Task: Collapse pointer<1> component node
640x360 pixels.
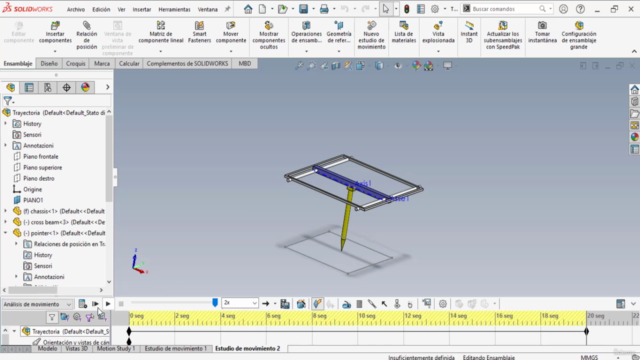Action: tap(5, 233)
